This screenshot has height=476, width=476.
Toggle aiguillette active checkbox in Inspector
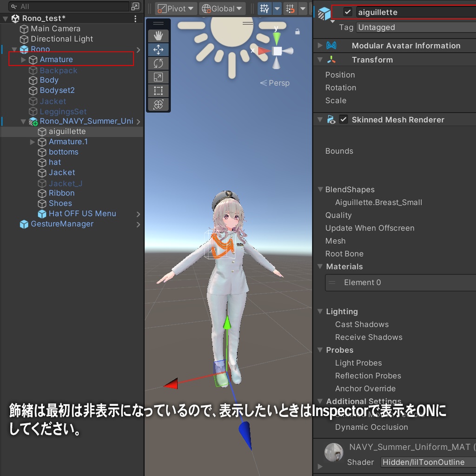[x=348, y=12]
